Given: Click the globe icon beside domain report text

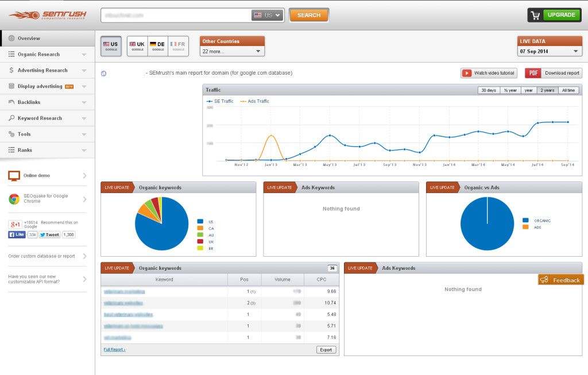Looking at the screenshot, I should 104,74.
